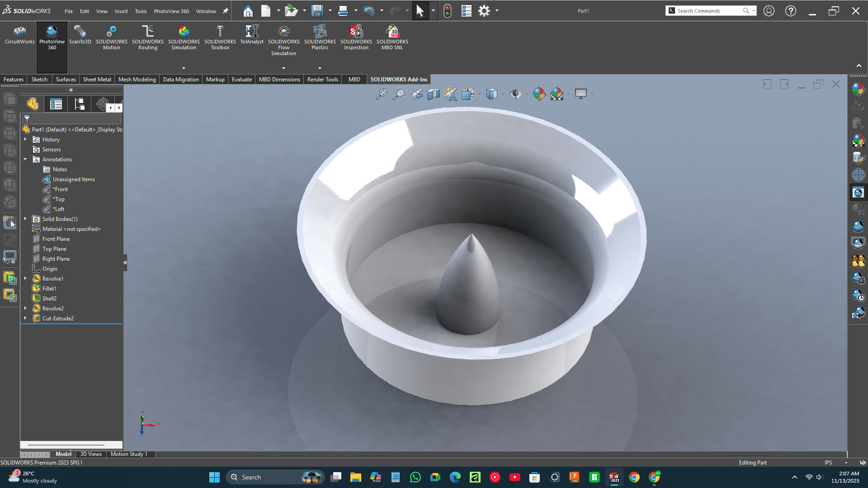This screenshot has height=488, width=868.
Task: Select the Motion Study 1 tab
Action: (x=129, y=454)
